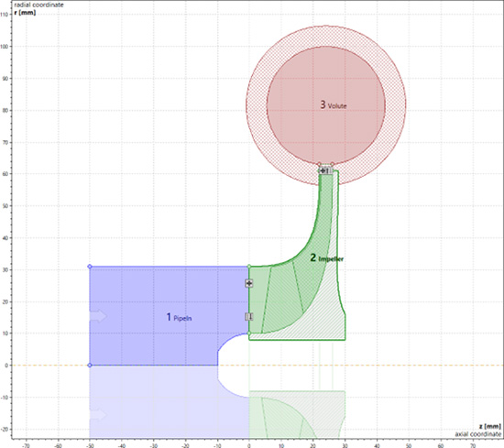Click the plus icon on the PipeIn–Impeller interface
This screenshot has height=448, width=504.
248,283
